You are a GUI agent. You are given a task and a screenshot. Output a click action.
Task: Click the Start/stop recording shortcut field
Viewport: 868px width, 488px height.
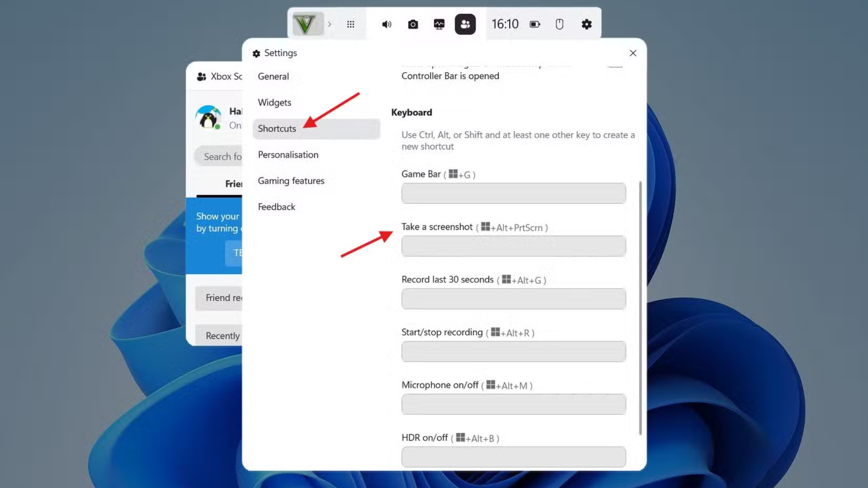(514, 352)
